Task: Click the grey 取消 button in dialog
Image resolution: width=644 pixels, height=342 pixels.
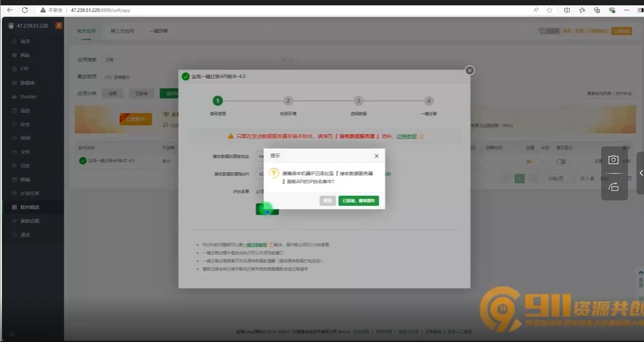Action: pos(327,201)
